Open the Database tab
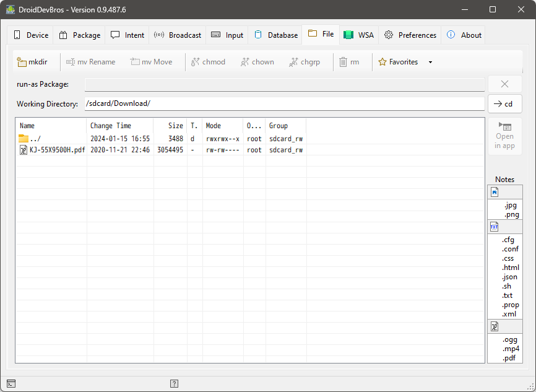 tap(275, 35)
